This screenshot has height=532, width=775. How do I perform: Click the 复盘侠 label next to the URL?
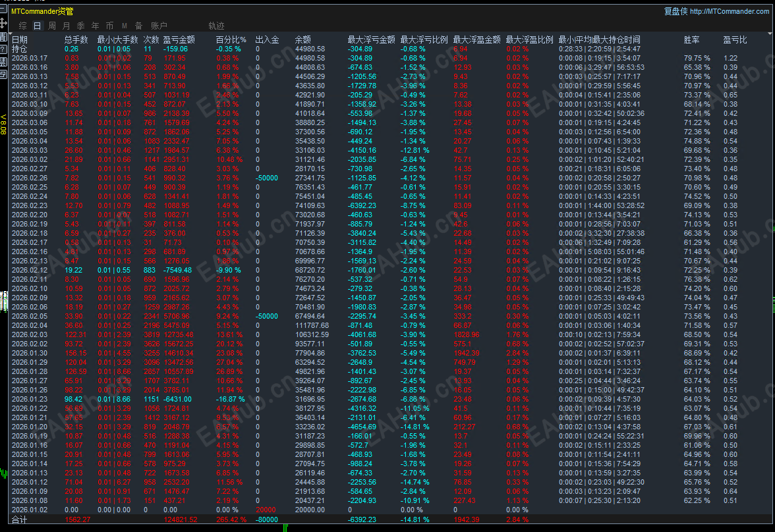click(675, 11)
